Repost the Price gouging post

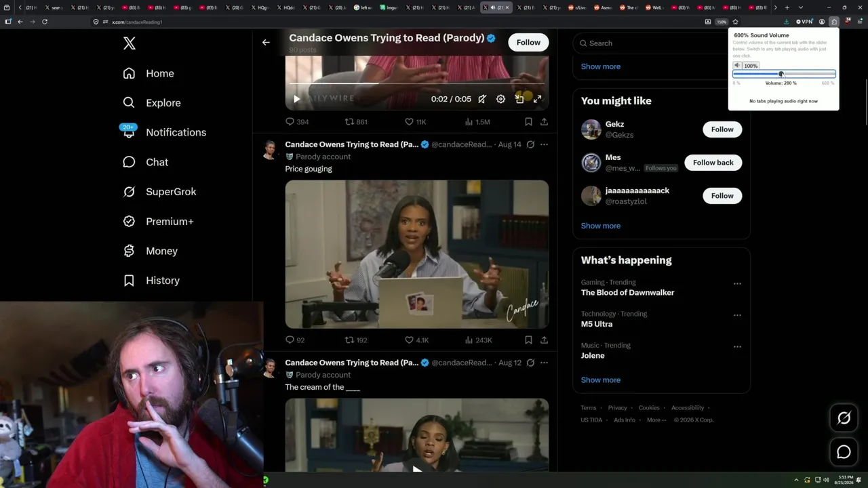(x=356, y=340)
